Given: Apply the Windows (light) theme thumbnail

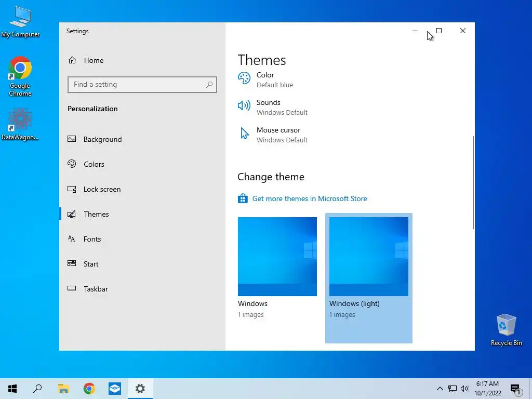Looking at the screenshot, I should coord(369,257).
